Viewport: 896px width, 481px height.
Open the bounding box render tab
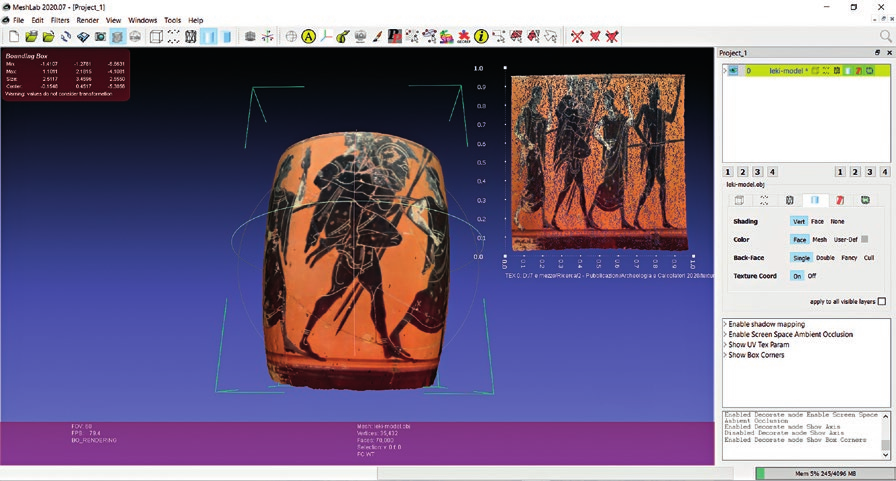pos(739,200)
